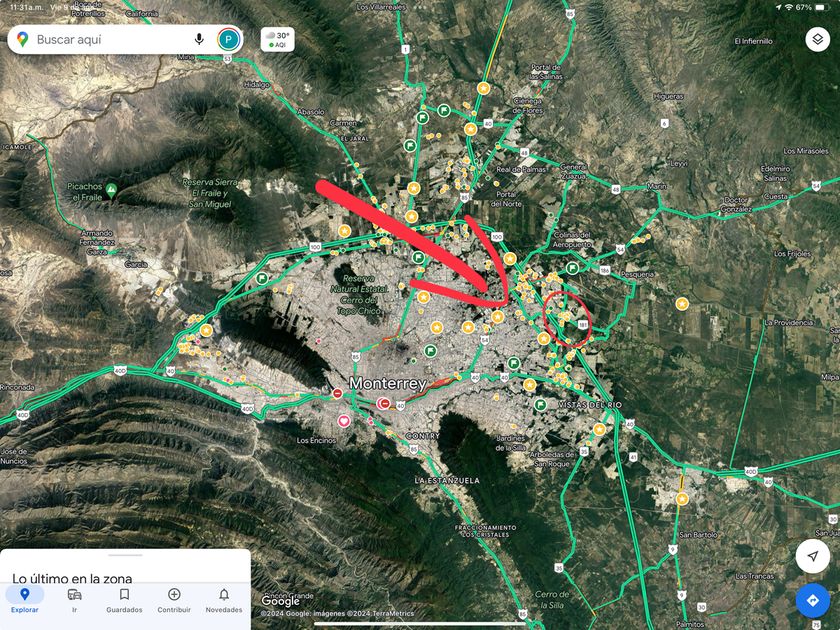Tap the starred place near Arboledas de San Roque

click(x=599, y=429)
